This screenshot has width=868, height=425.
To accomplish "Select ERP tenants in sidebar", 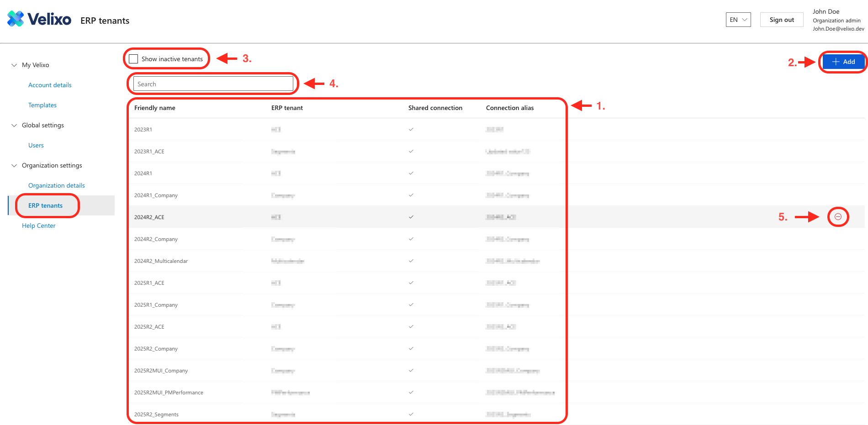I will point(45,205).
